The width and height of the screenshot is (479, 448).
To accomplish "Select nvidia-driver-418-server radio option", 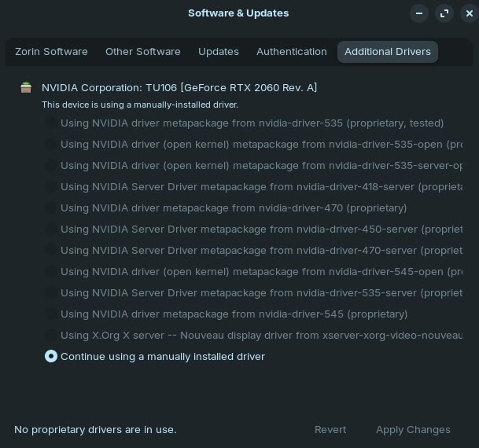I will pyautogui.click(x=51, y=187).
